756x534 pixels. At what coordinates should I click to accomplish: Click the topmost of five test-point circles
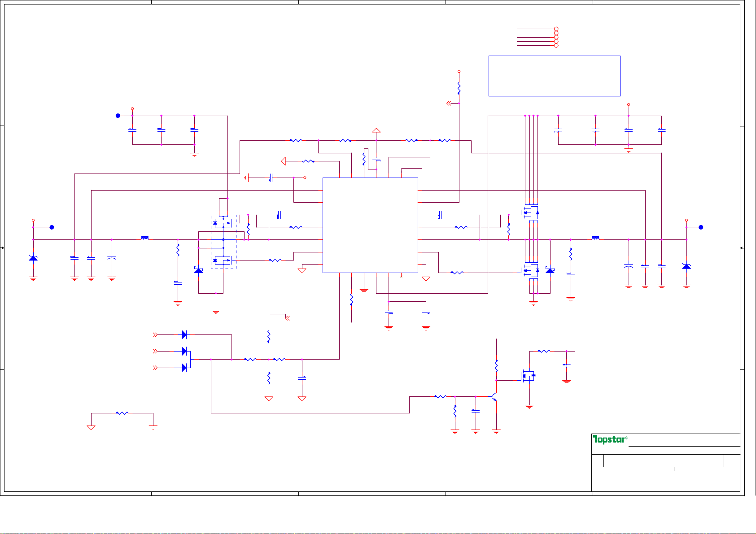tap(556, 29)
